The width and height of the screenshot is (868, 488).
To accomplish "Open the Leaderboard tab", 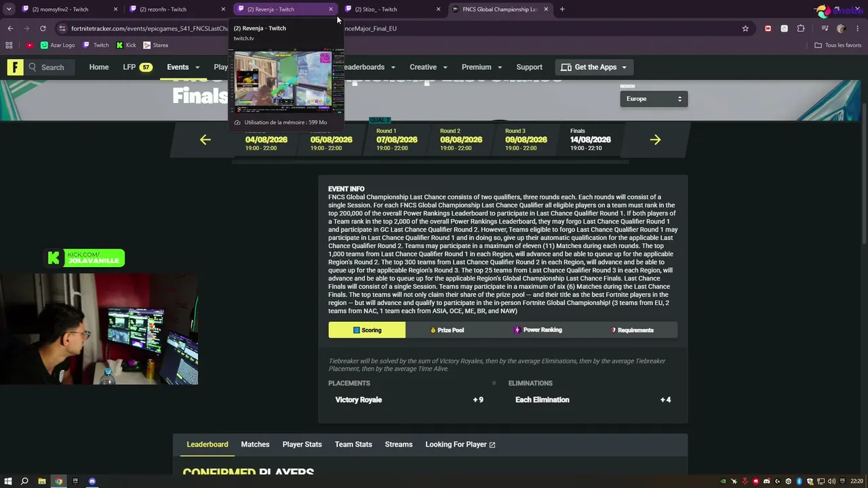I will tap(208, 445).
